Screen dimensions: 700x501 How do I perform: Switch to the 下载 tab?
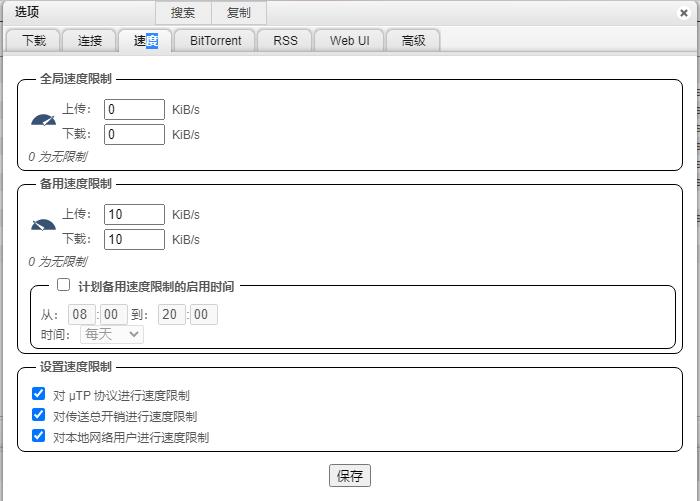point(33,41)
